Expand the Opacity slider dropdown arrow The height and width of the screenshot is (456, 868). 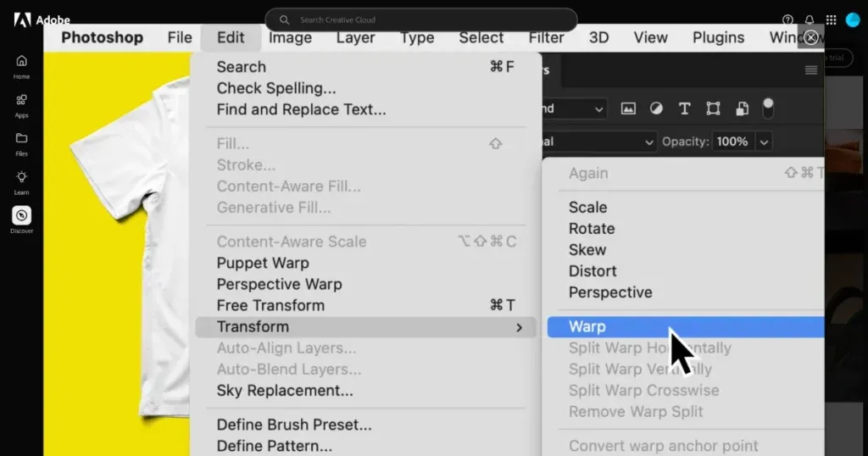coord(765,142)
